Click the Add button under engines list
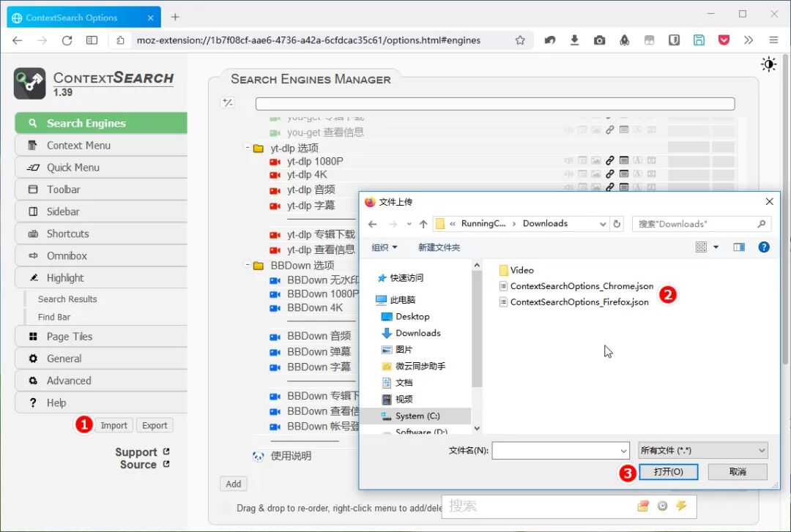This screenshot has width=791, height=532. point(233,484)
